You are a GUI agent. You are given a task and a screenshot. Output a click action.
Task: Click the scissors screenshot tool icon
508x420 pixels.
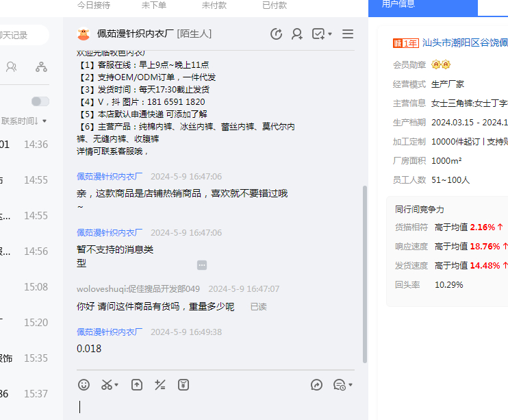pos(106,384)
